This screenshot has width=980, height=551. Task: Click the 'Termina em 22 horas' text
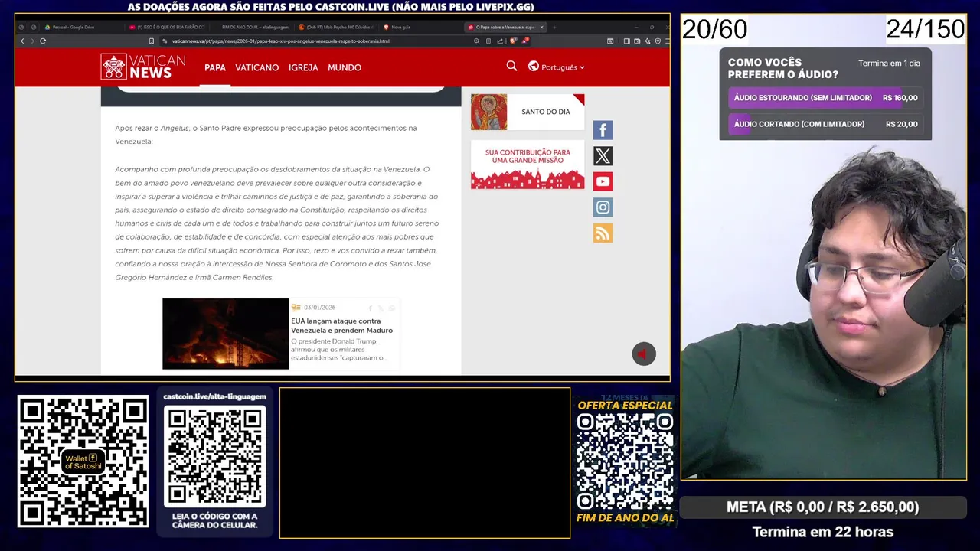coord(823,531)
